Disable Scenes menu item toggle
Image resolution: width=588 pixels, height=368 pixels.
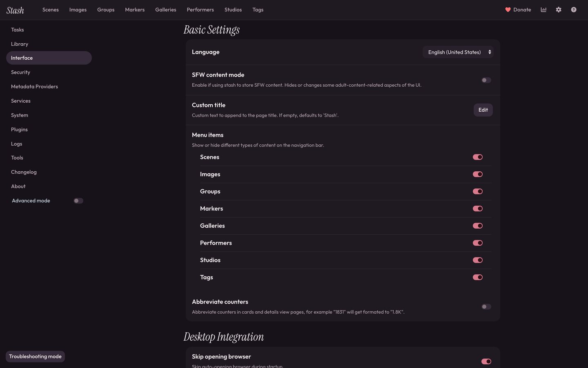478,157
